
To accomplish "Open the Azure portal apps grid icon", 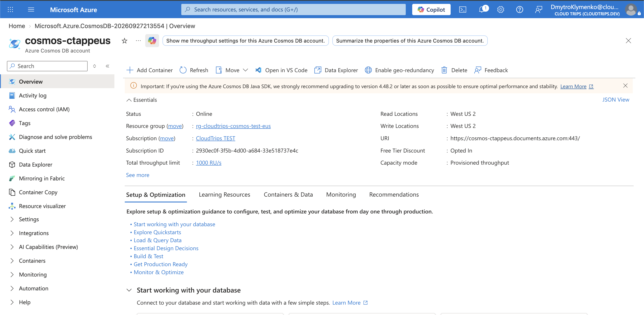I will pos(10,10).
